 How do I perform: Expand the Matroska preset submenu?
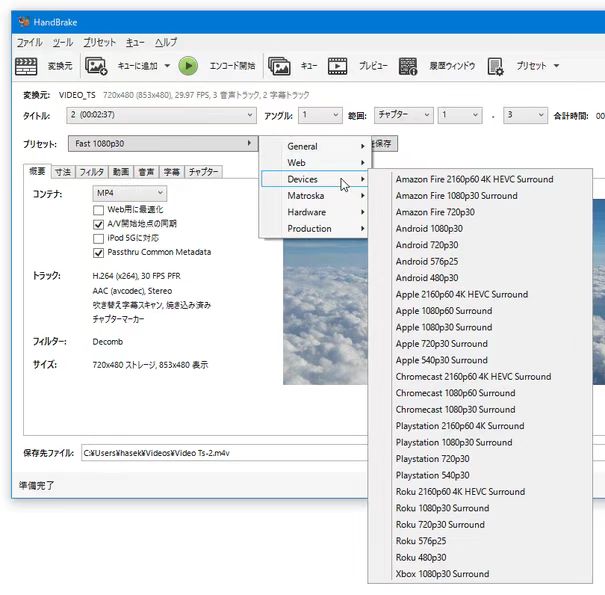click(x=314, y=196)
